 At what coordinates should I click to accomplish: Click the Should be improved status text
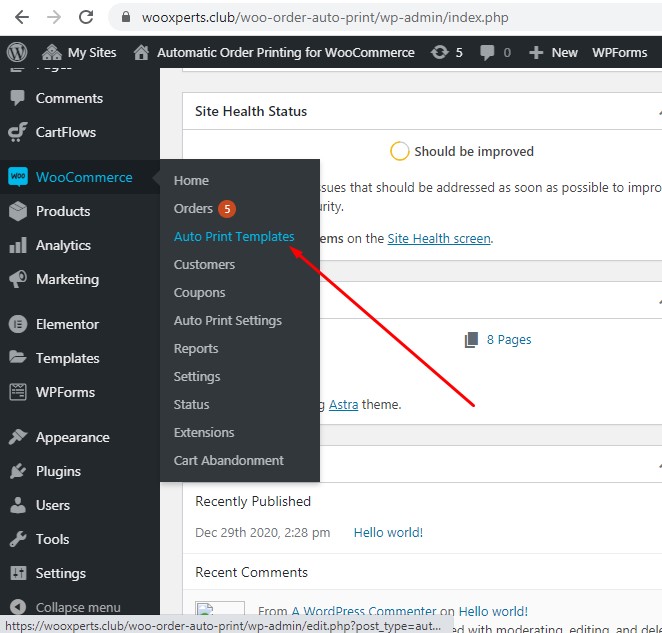click(x=474, y=151)
